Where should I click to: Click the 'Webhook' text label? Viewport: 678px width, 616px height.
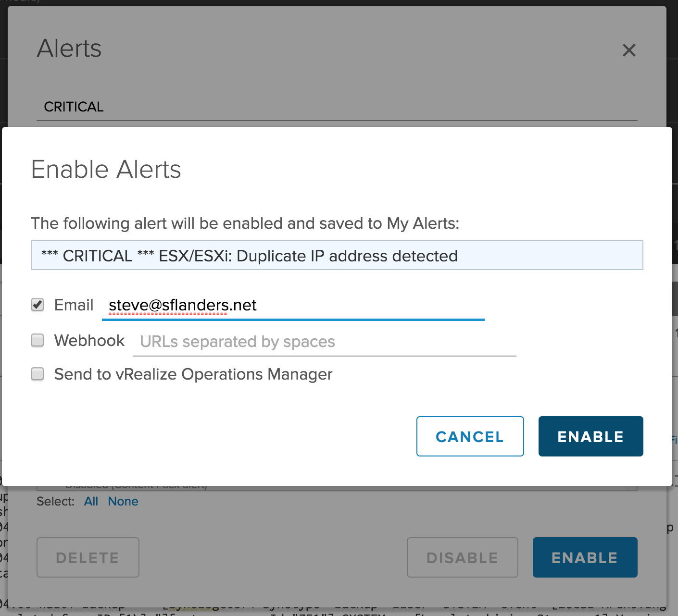point(89,341)
